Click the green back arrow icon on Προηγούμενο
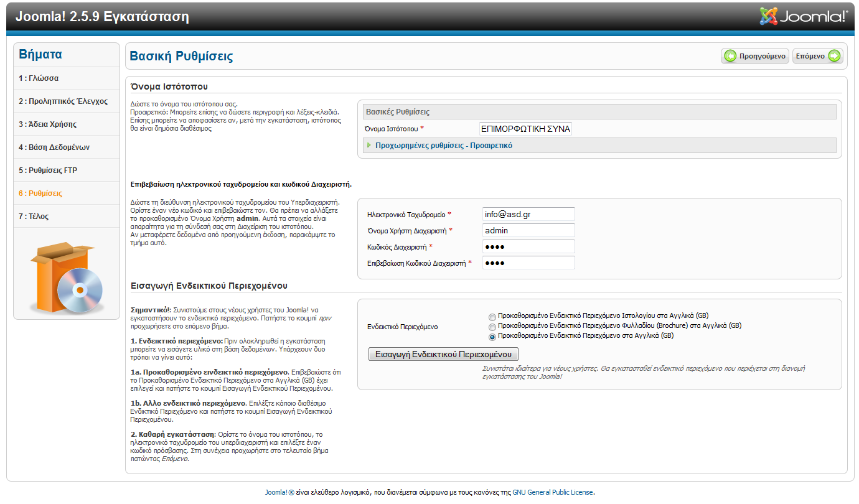Image resolution: width=859 pixels, height=504 pixels. click(730, 56)
